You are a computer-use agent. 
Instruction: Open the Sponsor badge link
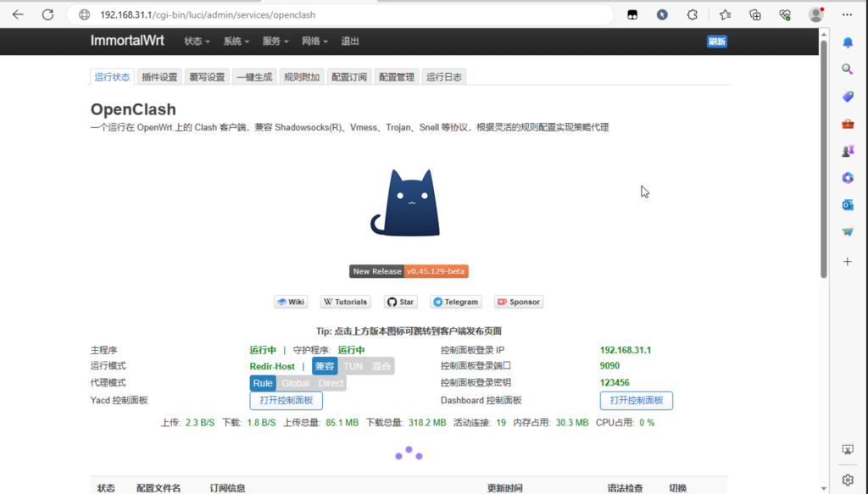click(519, 302)
